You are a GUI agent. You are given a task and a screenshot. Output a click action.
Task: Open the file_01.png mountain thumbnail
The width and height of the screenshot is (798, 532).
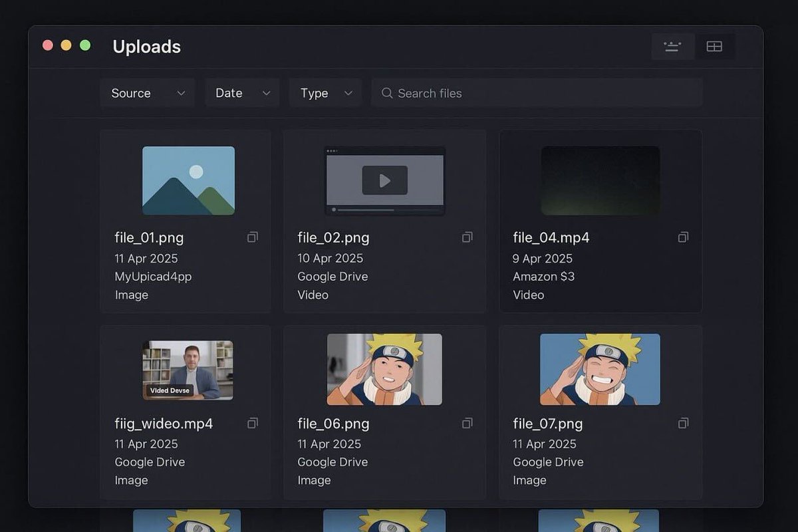pyautogui.click(x=188, y=180)
